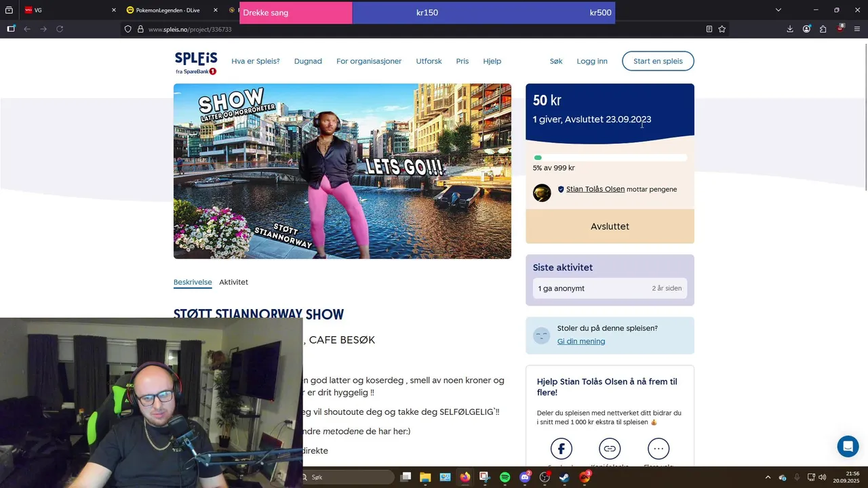Click the volume icon in the system tray
868x488 pixels.
pos(823,477)
